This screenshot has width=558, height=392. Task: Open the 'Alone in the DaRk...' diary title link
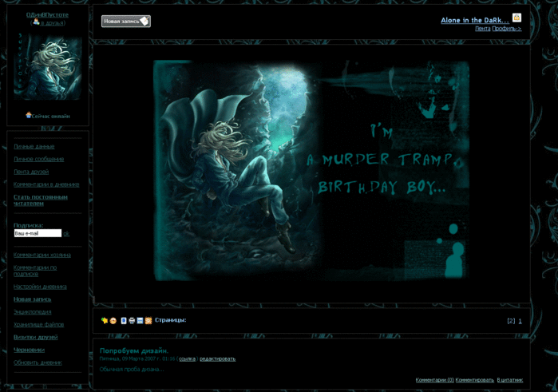coord(475,20)
